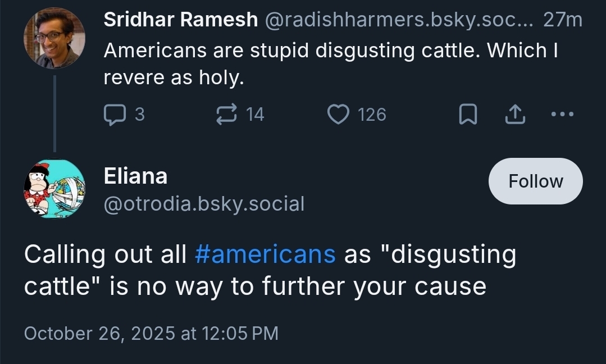Share the post via the share icon
Image resolution: width=606 pixels, height=364 pixels.
[513, 115]
